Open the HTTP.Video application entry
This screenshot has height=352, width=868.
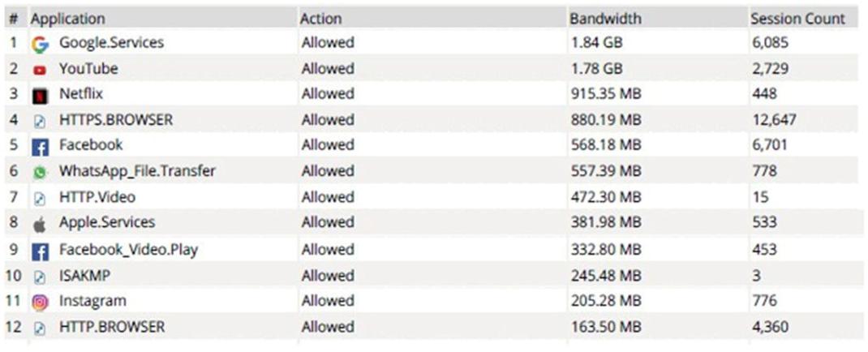pyautogui.click(x=97, y=197)
